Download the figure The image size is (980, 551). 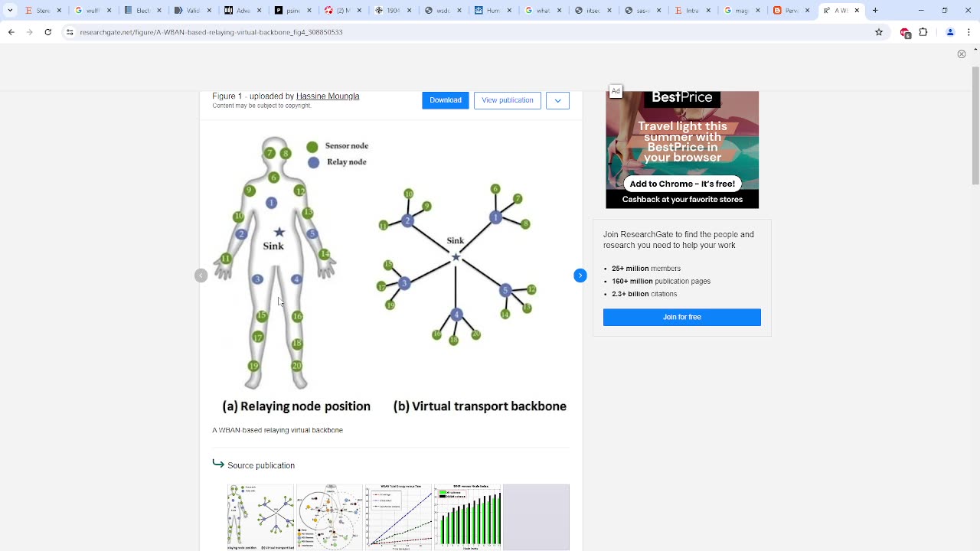tap(446, 100)
